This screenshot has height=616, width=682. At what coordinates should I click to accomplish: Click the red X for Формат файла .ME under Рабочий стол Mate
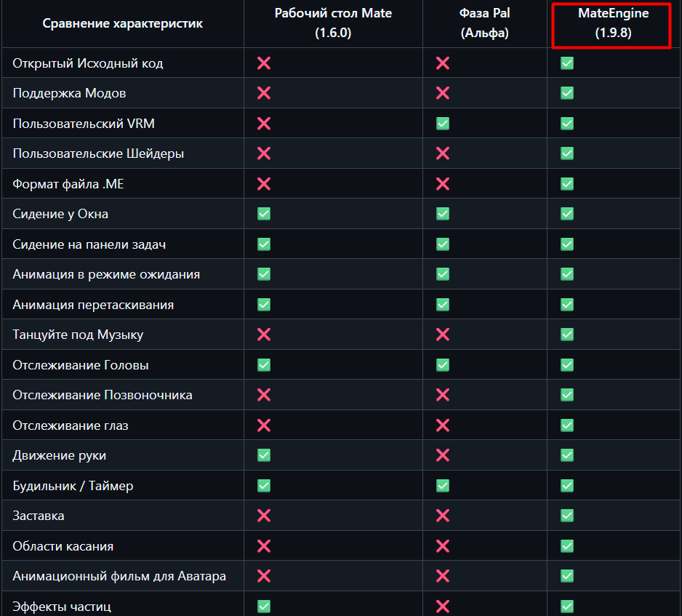click(264, 183)
